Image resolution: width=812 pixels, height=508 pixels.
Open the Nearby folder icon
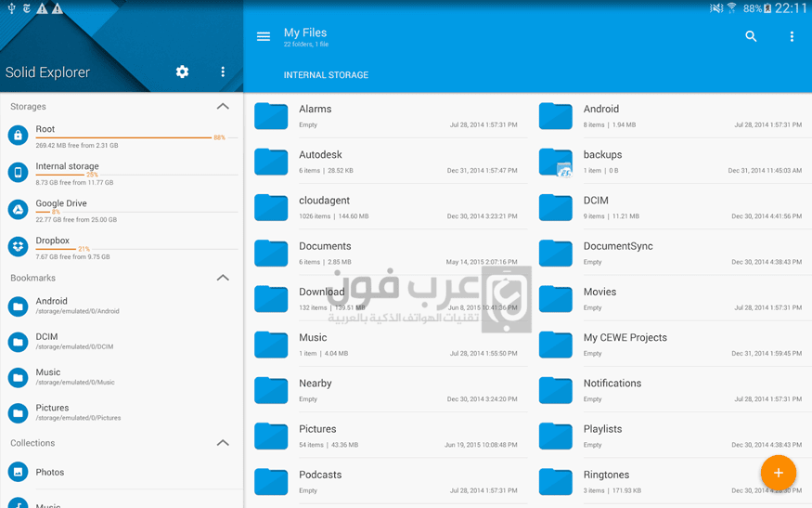(271, 390)
